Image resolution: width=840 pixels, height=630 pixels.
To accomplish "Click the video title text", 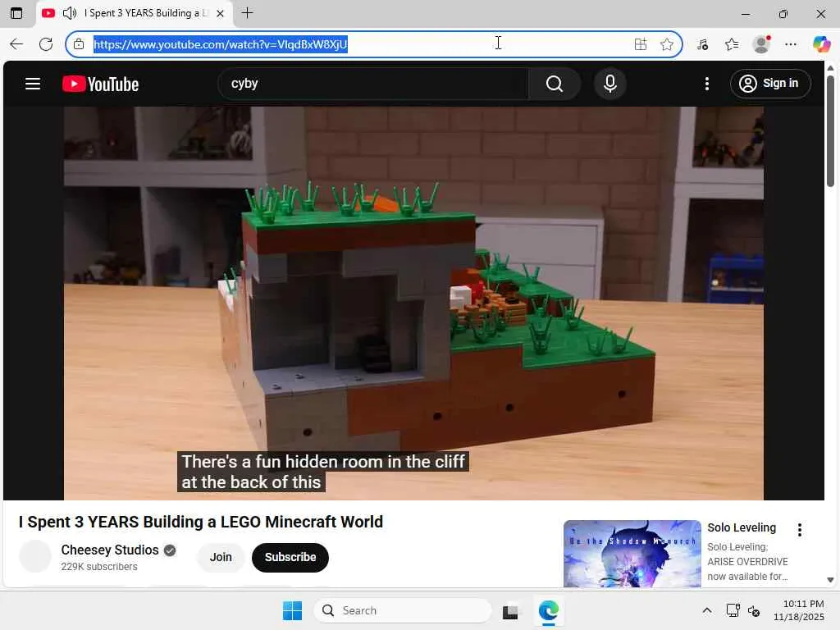I will coord(201,522).
